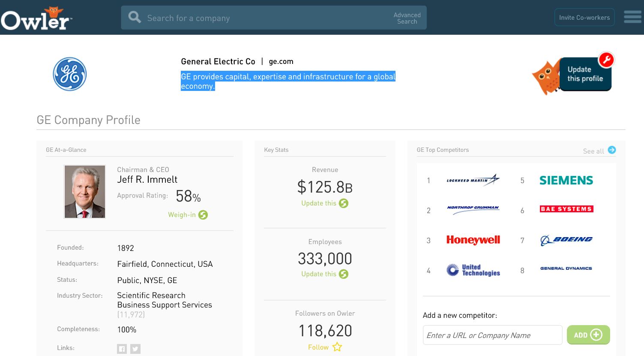Open the hamburger menu

(x=632, y=17)
